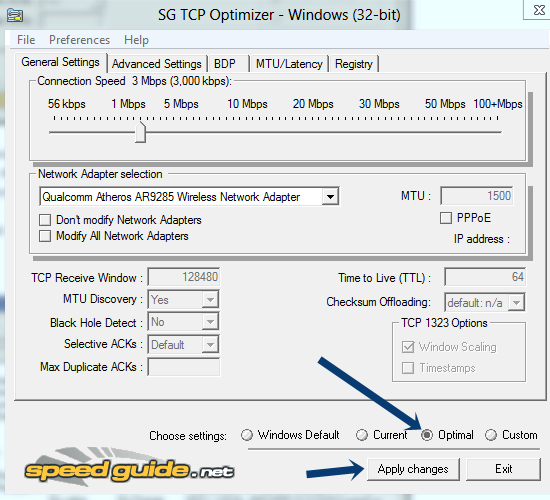Click the TCP 1323 Options group label
Image resolution: width=550 pixels, height=500 pixels.
point(444,323)
